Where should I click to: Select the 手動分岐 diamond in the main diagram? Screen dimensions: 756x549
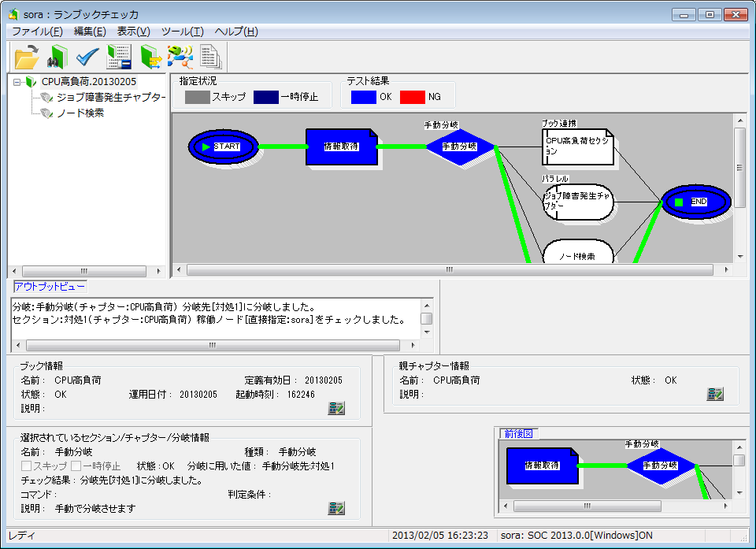click(461, 147)
